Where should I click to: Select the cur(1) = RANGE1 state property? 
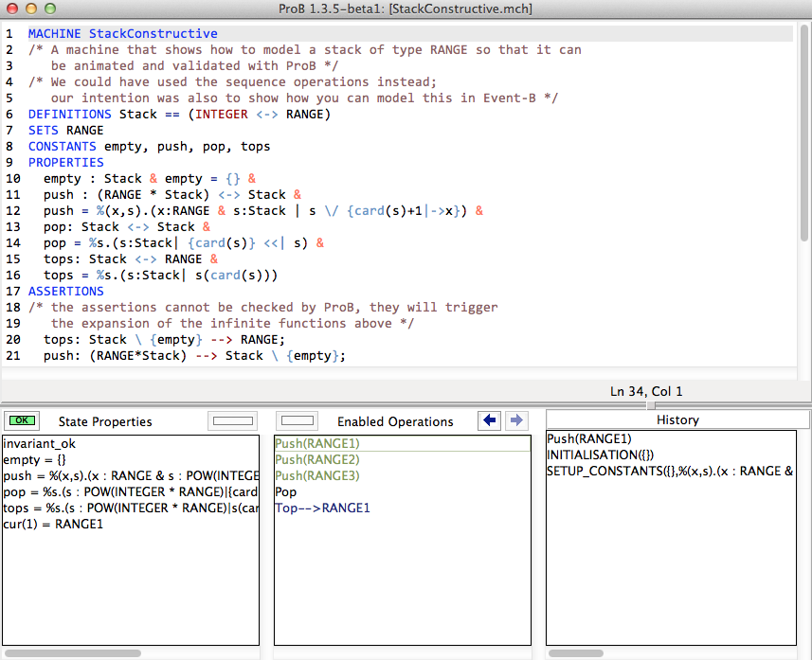[53, 525]
